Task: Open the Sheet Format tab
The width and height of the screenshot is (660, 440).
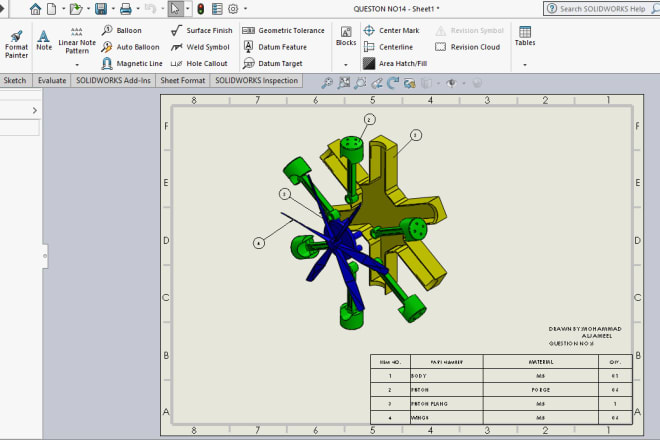Action: [183, 80]
